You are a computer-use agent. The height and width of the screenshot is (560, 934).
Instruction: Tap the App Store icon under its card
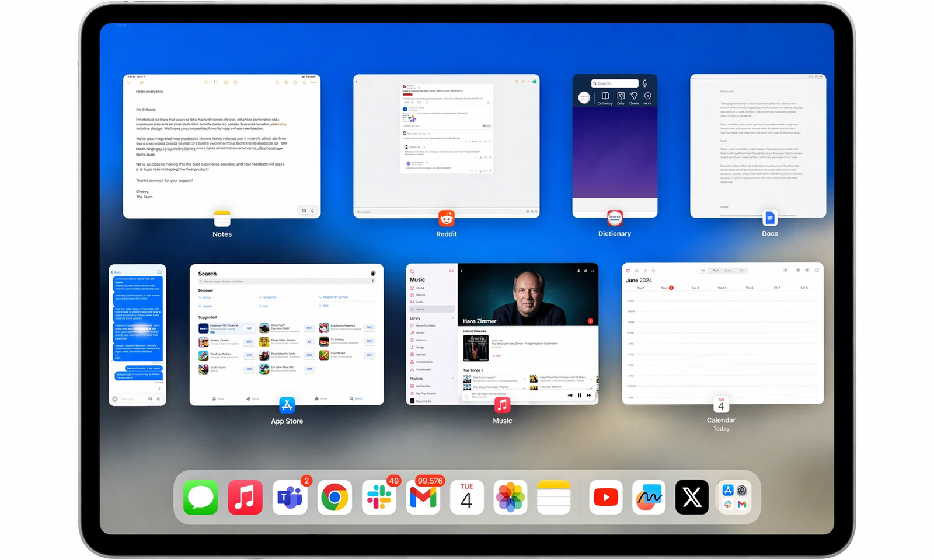click(287, 405)
